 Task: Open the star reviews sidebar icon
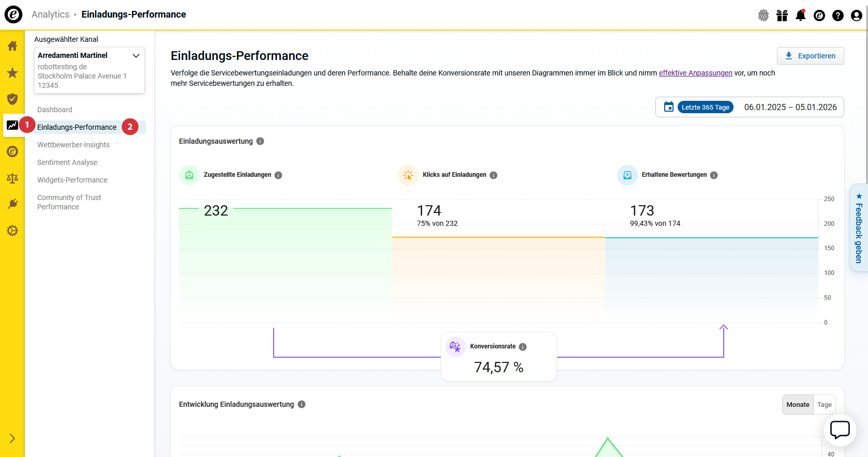tap(12, 73)
